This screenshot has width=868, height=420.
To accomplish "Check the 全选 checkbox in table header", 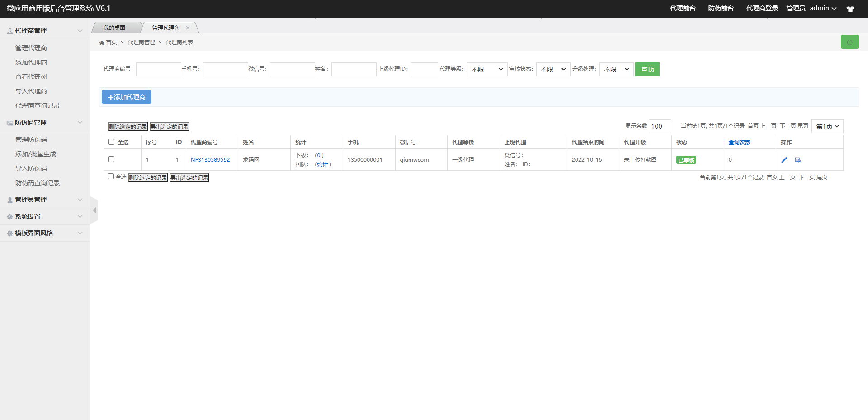I will (x=112, y=142).
